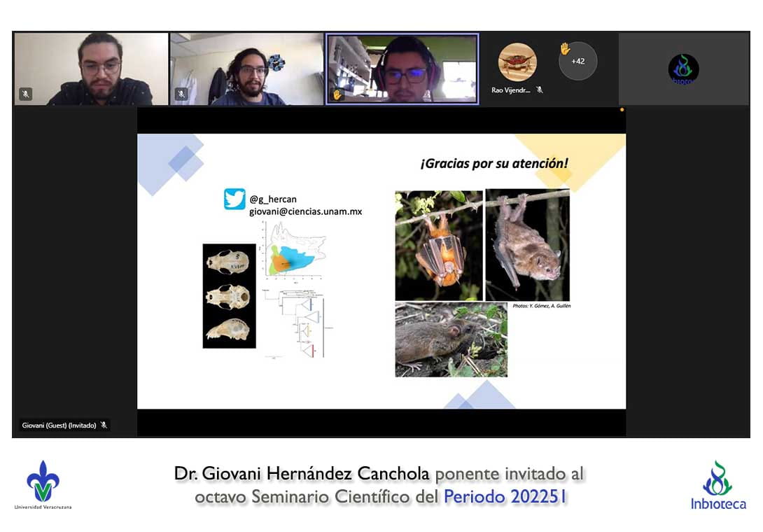Screen dimensions: 763x532
Task: Click the small orange dot above shared slide
Action: point(622,109)
